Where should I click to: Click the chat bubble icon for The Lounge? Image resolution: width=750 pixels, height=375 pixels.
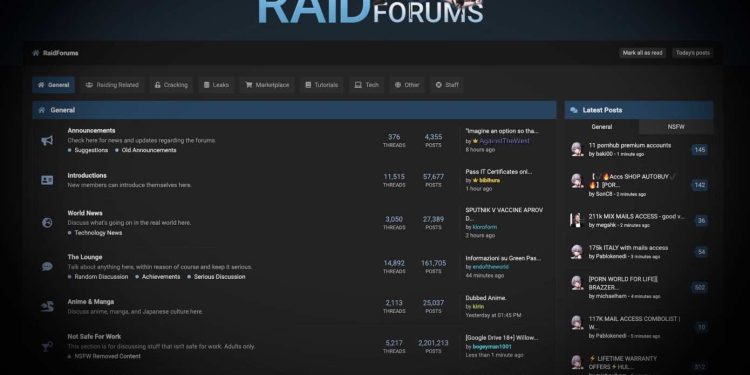(x=47, y=266)
